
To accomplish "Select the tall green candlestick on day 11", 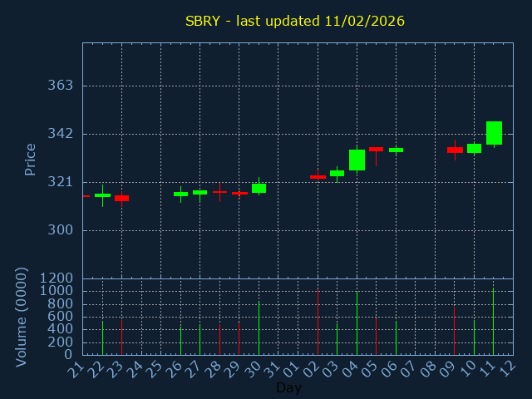I will tap(494, 133).
